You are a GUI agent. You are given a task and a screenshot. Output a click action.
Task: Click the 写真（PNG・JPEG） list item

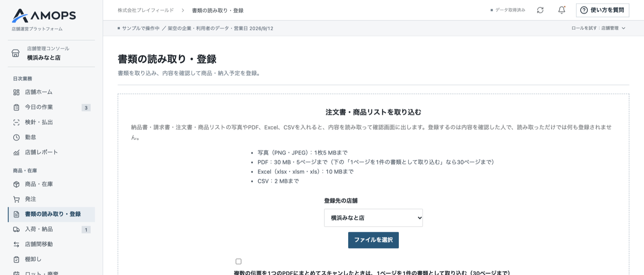303,153
